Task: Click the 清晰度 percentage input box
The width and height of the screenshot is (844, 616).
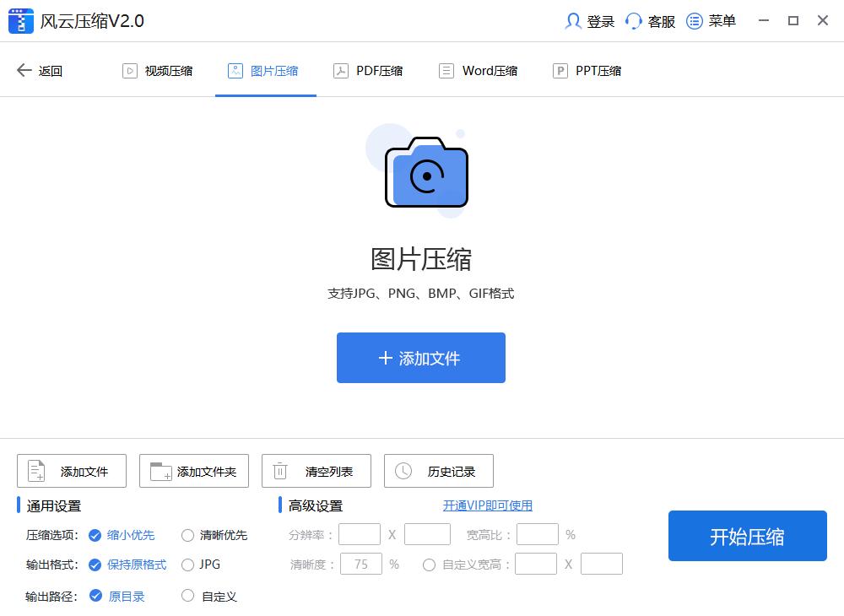Action: coord(360,564)
